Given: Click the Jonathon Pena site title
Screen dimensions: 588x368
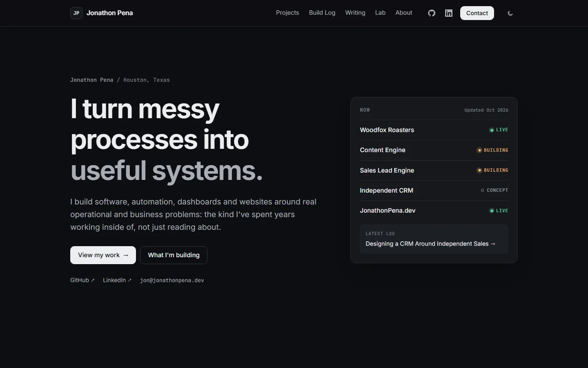Looking at the screenshot, I should point(109,13).
